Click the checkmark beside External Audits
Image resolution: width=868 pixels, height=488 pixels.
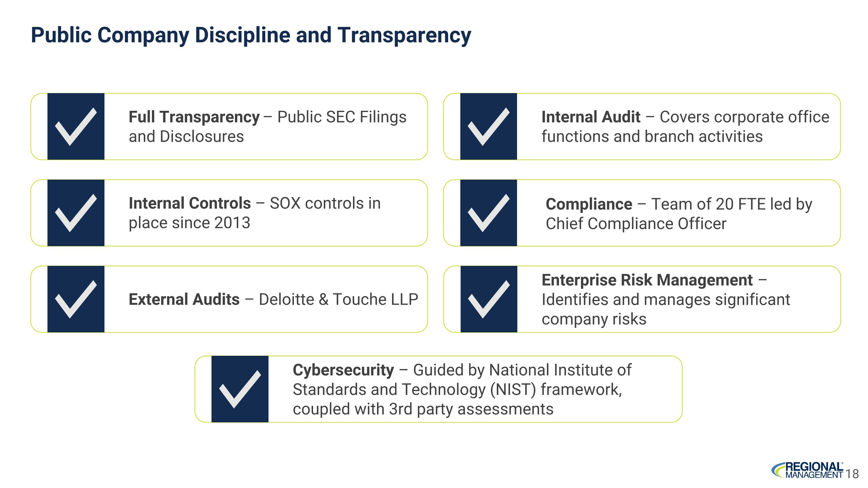click(x=76, y=299)
